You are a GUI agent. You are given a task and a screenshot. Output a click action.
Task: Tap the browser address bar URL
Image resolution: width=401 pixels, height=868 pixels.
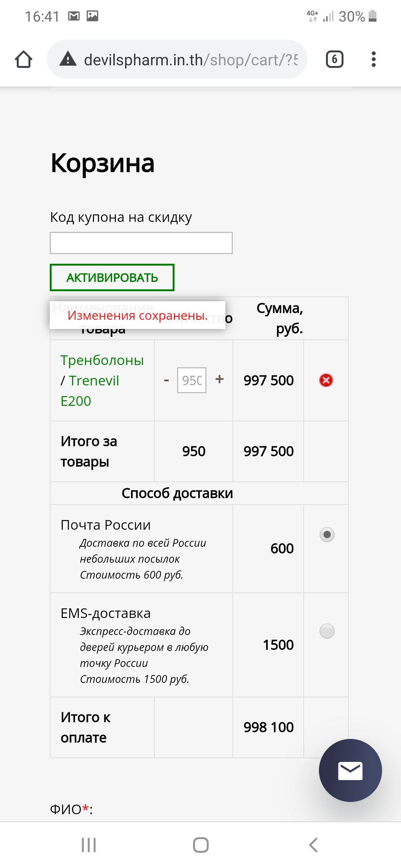click(191, 60)
